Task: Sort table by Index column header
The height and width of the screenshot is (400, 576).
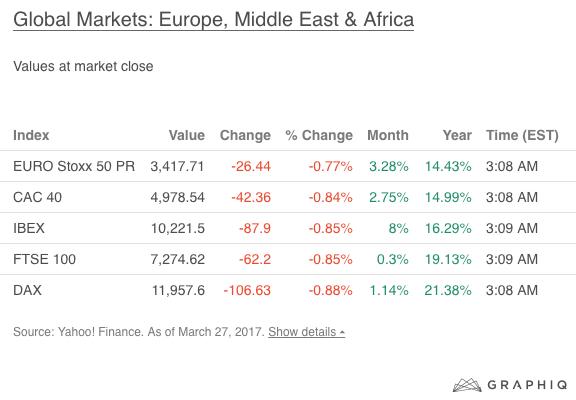Action: click(x=31, y=135)
